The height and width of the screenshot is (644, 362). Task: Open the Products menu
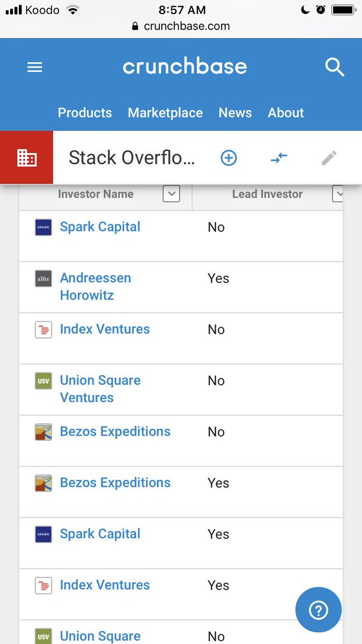85,113
